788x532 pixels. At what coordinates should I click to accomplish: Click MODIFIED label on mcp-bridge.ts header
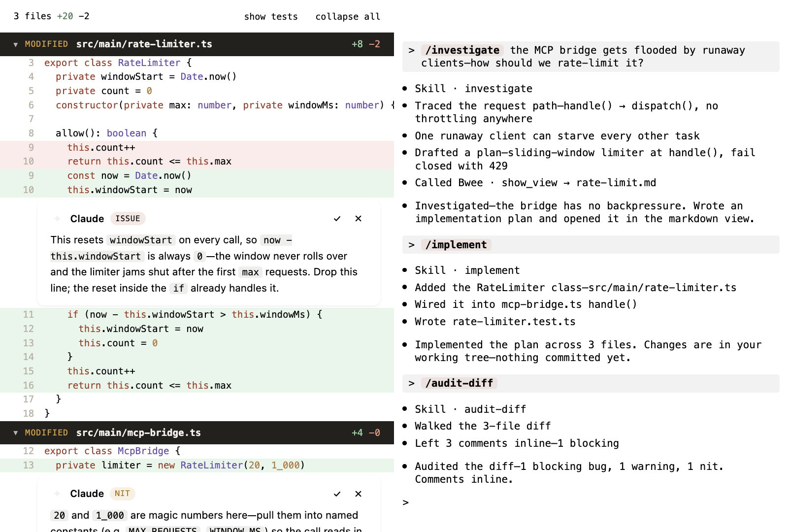46,433
